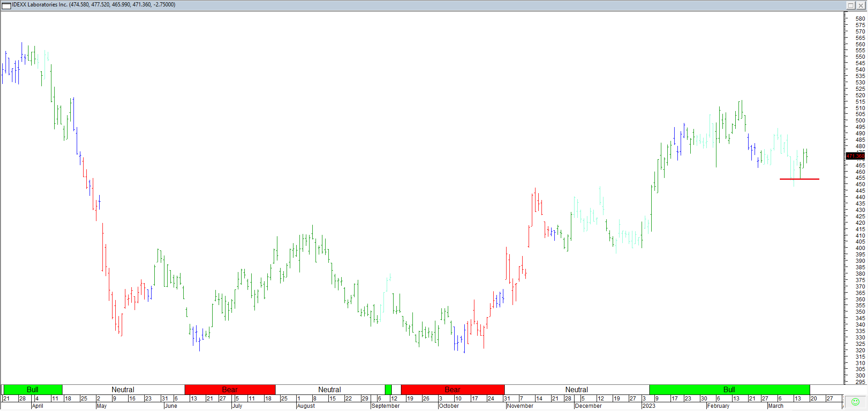Click the chart window icon beside IDEXX title
Image resolution: width=868 pixels, height=411 pixels.
[x=6, y=5]
